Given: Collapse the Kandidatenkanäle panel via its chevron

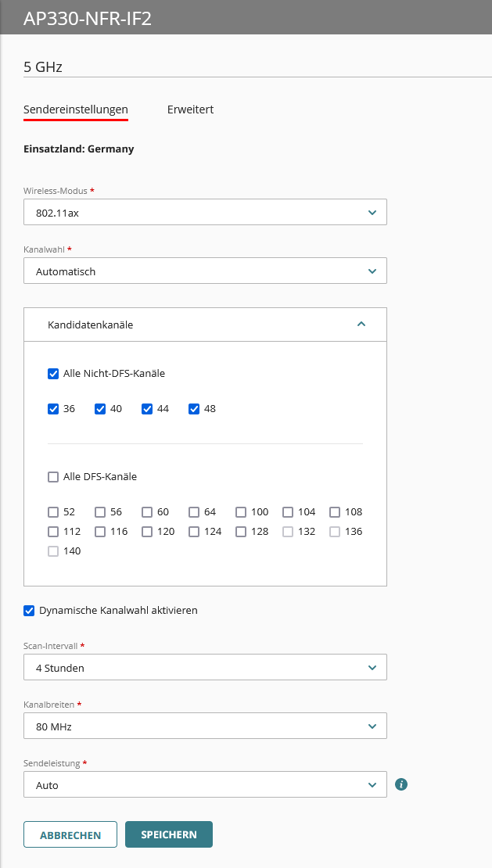Looking at the screenshot, I should 361,324.
